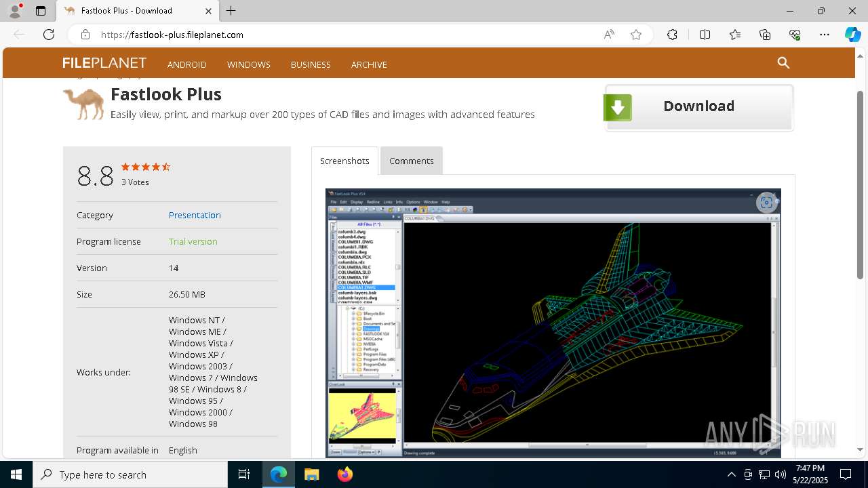This screenshot has height=488, width=868.
Task: Open the BUSINESS navigation menu
Action: click(311, 64)
